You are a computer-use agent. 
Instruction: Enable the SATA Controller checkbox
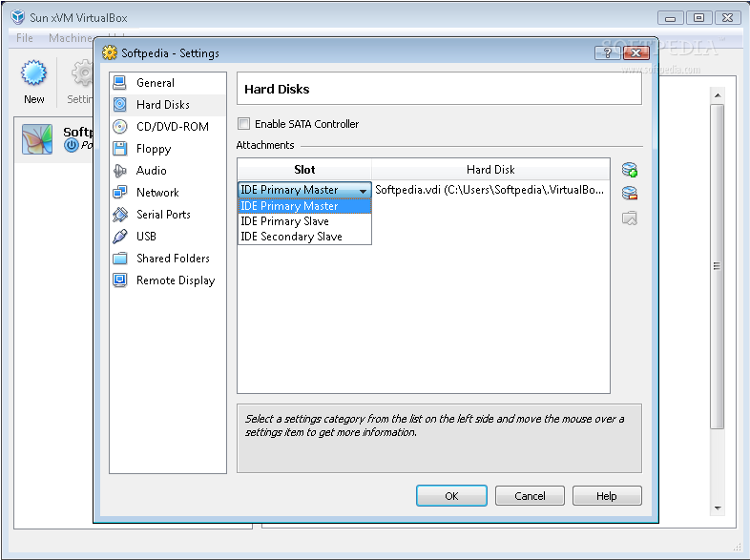(x=244, y=124)
